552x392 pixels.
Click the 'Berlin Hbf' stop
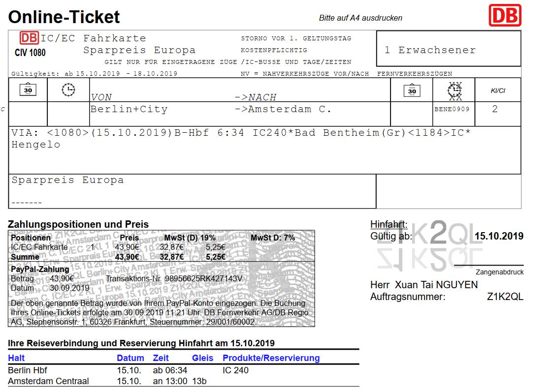28,370
